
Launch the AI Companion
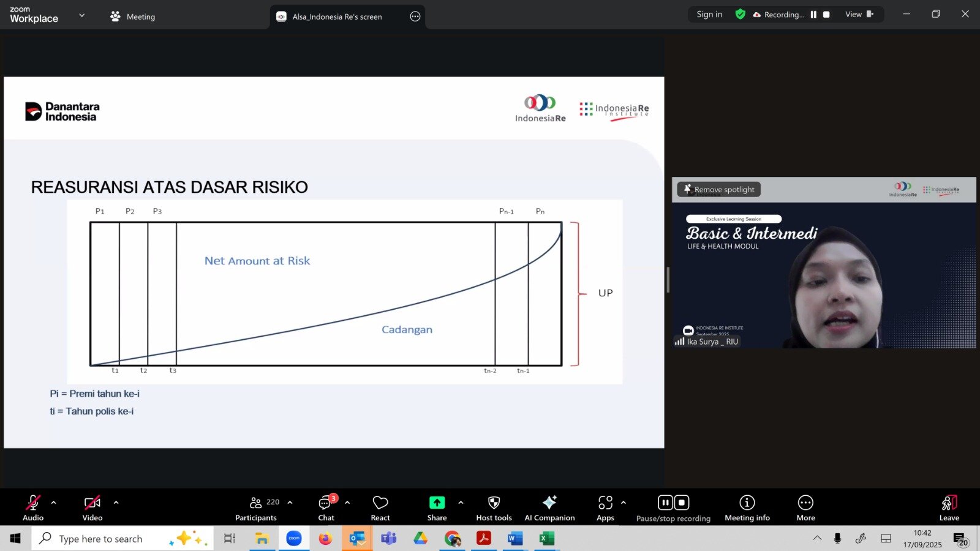549,508
